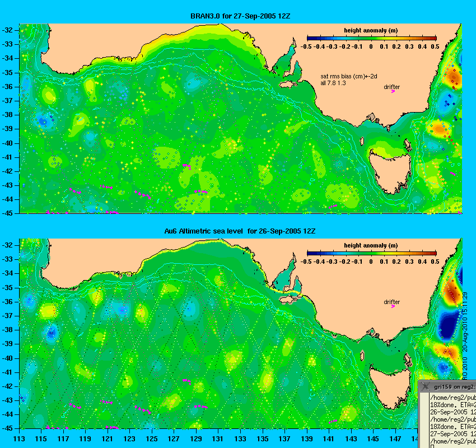The image size is (476, 448).
Task: Click the 'height anomaly (m)' label in the BRAN3.0 plot
Action: pos(371,30)
